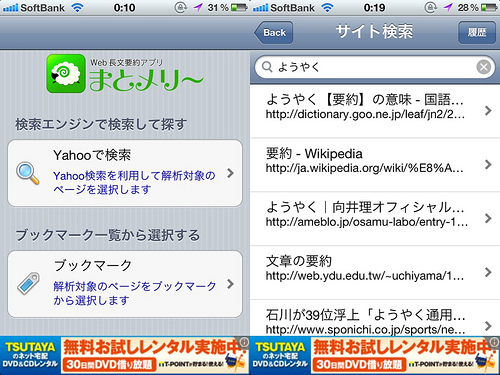Image resolution: width=500 pixels, height=375 pixels.
Task: Select the 文章の要約 result
Action: [375, 273]
